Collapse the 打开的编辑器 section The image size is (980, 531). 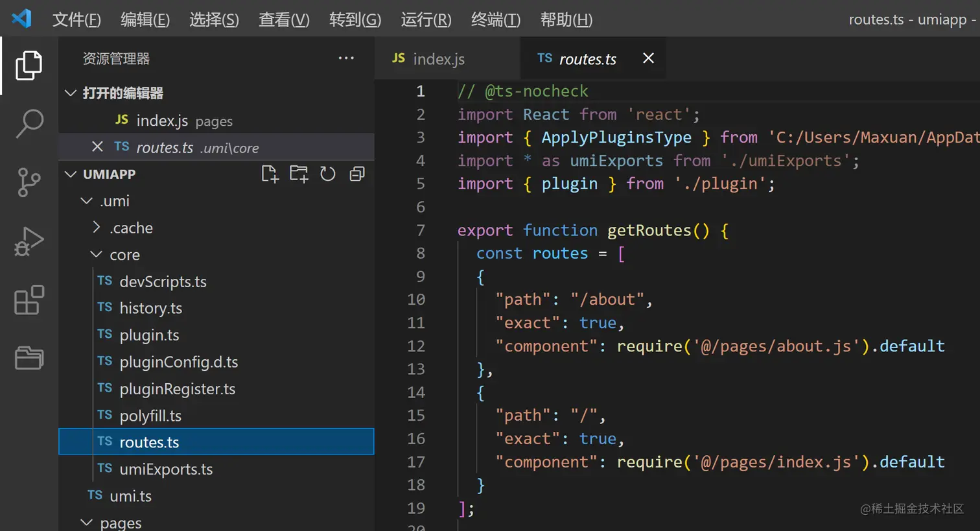tap(71, 93)
